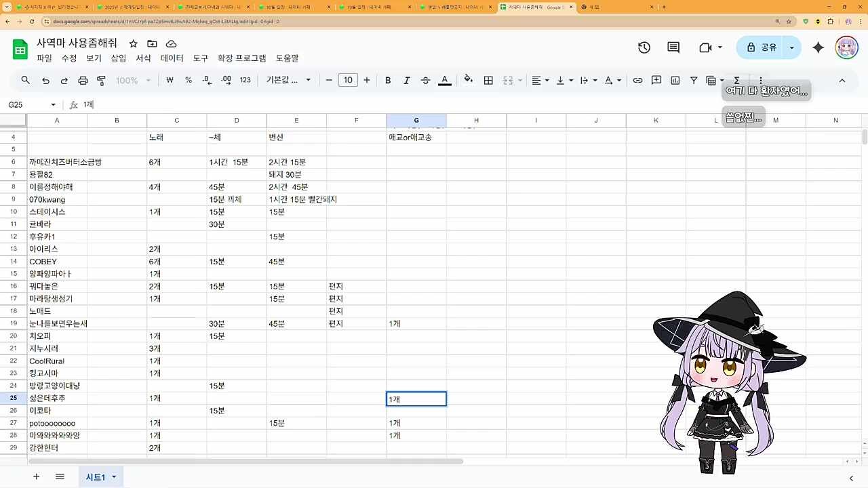Image resolution: width=868 pixels, height=488 pixels.
Task: Open the 데이터 menu
Action: click(172, 58)
